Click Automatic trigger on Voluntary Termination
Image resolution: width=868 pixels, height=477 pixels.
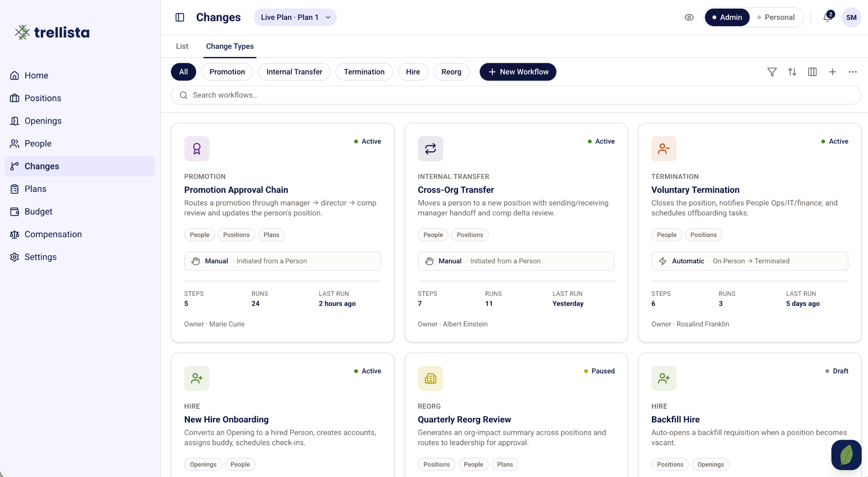tap(750, 261)
